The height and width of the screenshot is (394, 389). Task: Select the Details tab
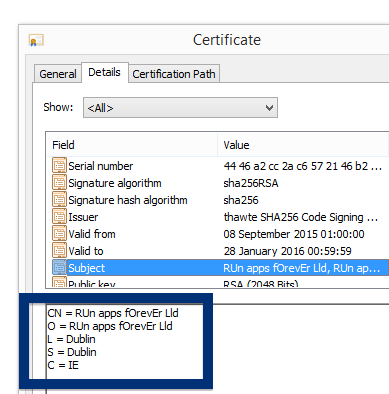click(105, 72)
